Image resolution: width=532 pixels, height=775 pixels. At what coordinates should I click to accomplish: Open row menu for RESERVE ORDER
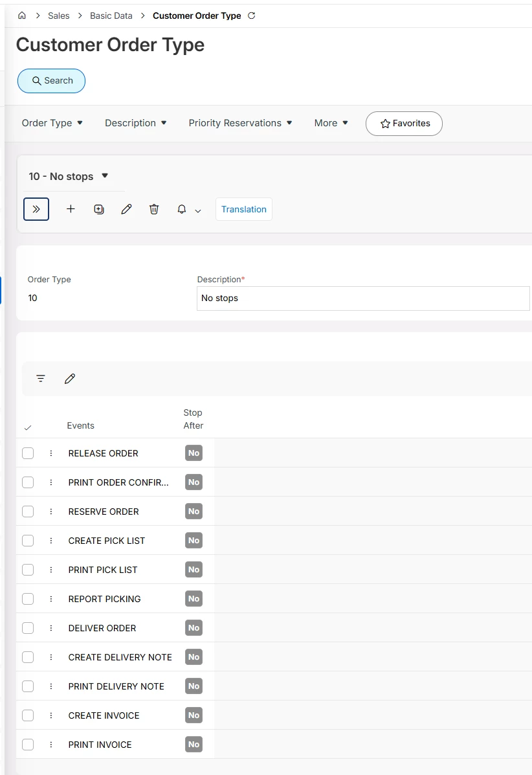click(51, 511)
